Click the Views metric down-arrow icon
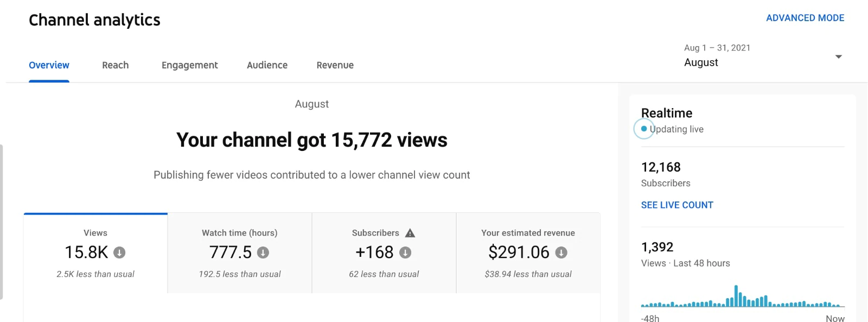Screen dimensions: 868x322 click(120, 252)
